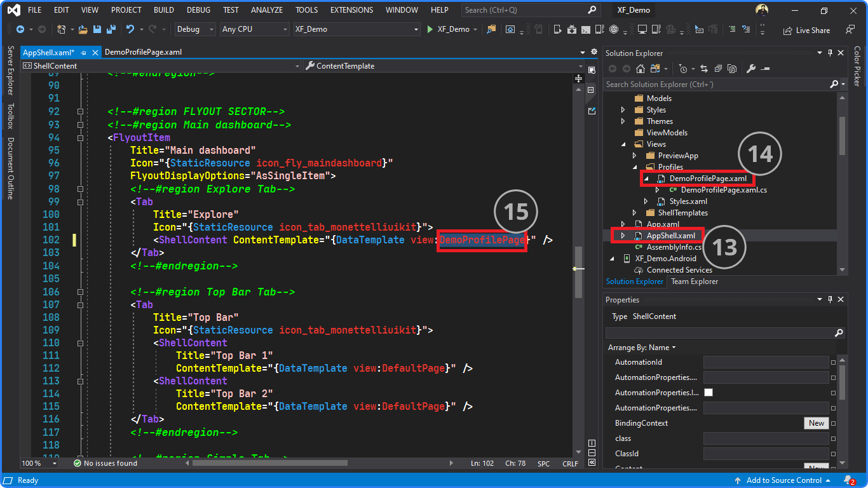
Task: Pin the Solution Explorer panel
Action: [829, 53]
